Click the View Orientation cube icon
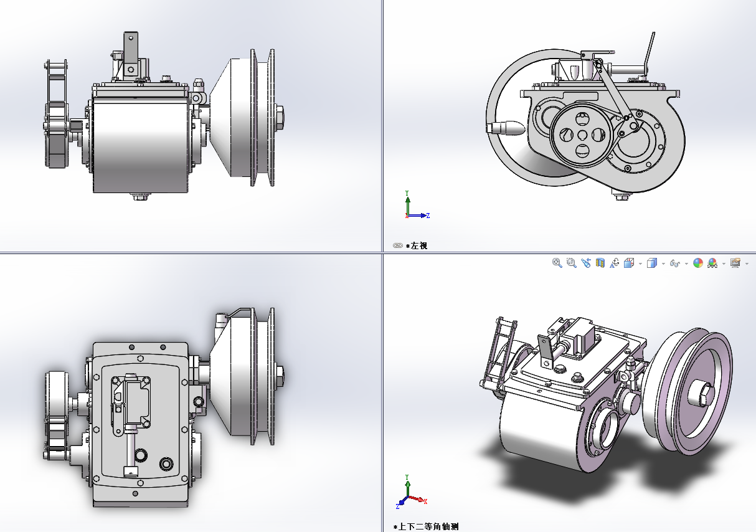The width and height of the screenshot is (756, 532). (629, 263)
